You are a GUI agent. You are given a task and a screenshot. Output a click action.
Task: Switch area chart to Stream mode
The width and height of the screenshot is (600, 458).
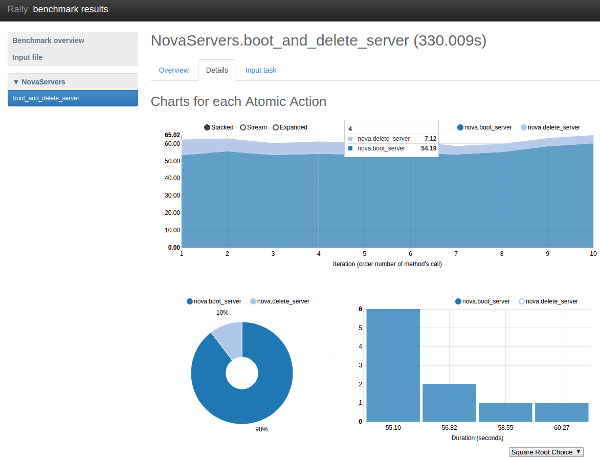coord(243,128)
